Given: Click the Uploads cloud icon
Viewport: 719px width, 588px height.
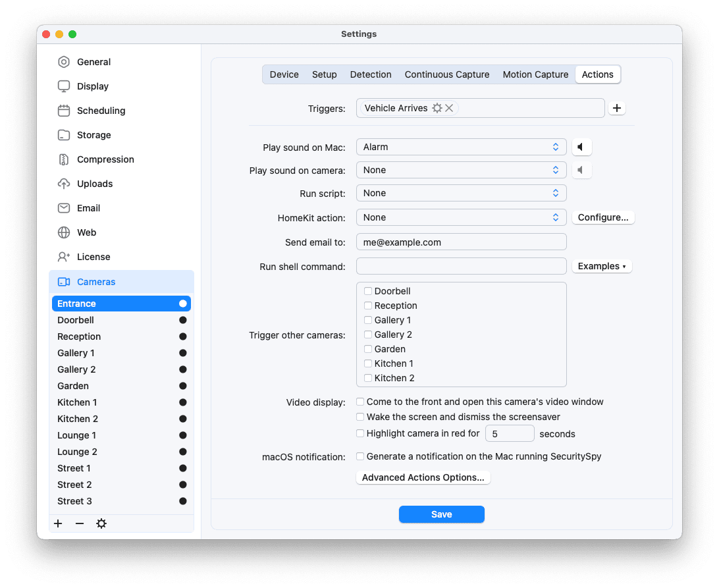Looking at the screenshot, I should [63, 184].
